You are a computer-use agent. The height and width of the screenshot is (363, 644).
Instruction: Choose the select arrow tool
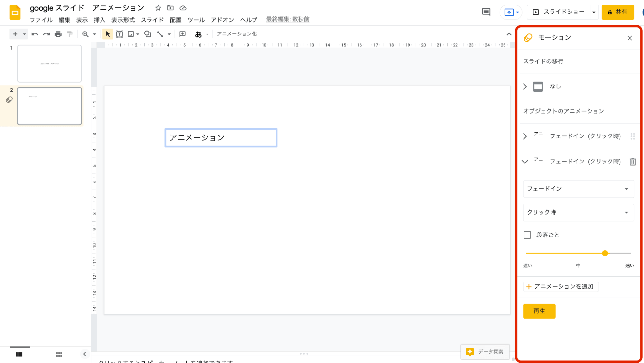pyautogui.click(x=108, y=34)
